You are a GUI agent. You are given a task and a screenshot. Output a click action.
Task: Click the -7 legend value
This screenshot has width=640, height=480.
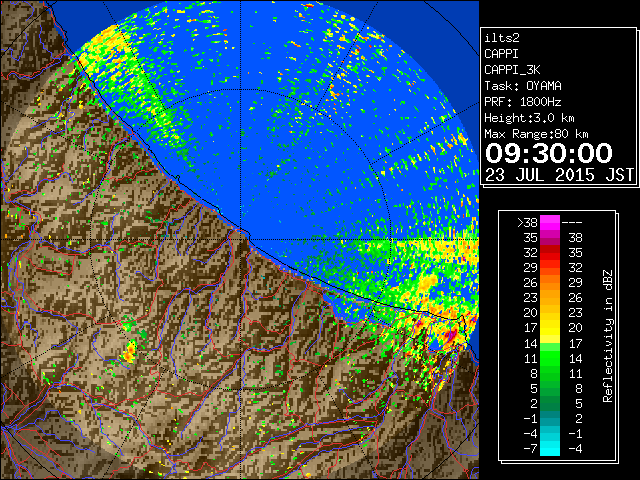pos(530,449)
